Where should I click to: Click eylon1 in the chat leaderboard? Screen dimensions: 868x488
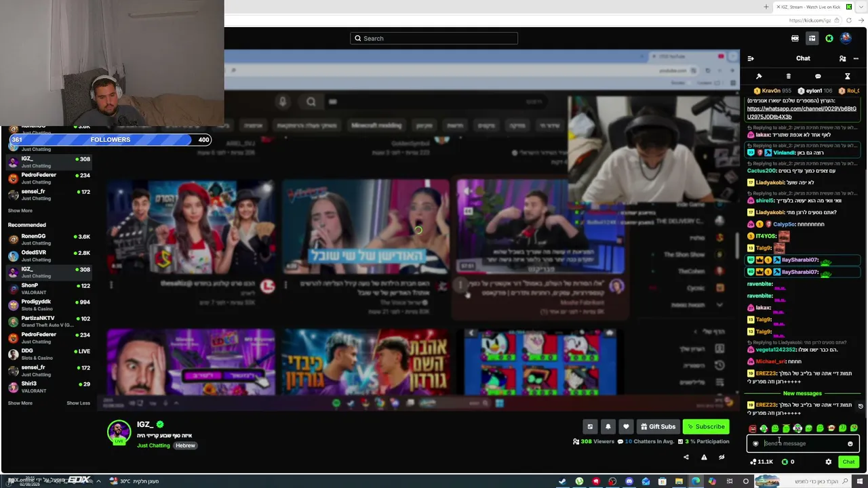coord(814,91)
